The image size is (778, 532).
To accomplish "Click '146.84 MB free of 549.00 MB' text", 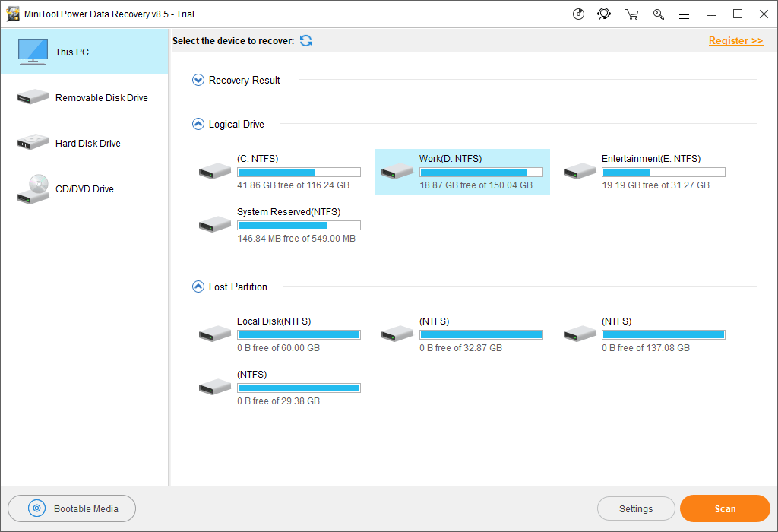I will click(x=296, y=239).
